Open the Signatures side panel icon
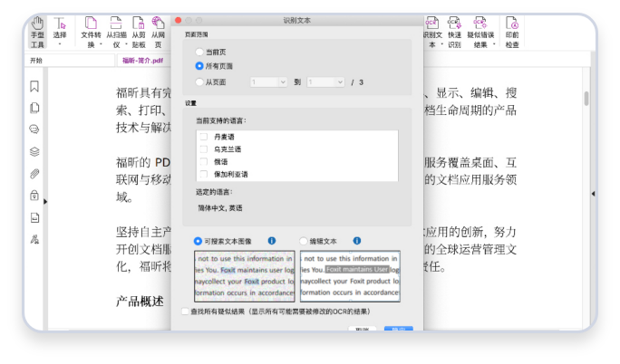 click(34, 239)
